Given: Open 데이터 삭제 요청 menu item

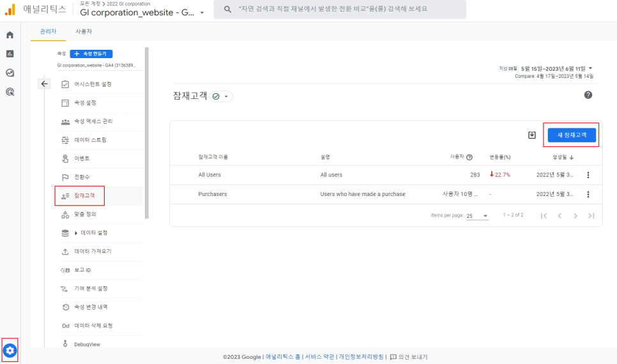Looking at the screenshot, I should click(100, 326).
